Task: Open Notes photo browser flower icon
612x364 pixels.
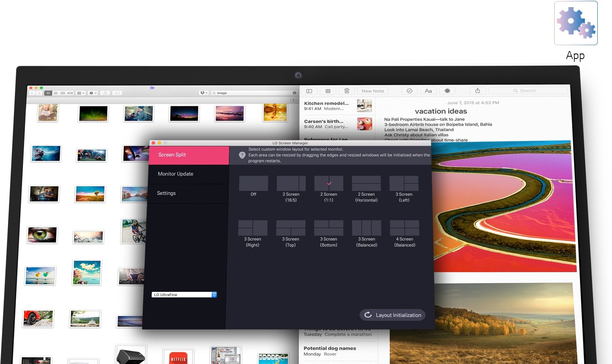Action: pos(447,91)
